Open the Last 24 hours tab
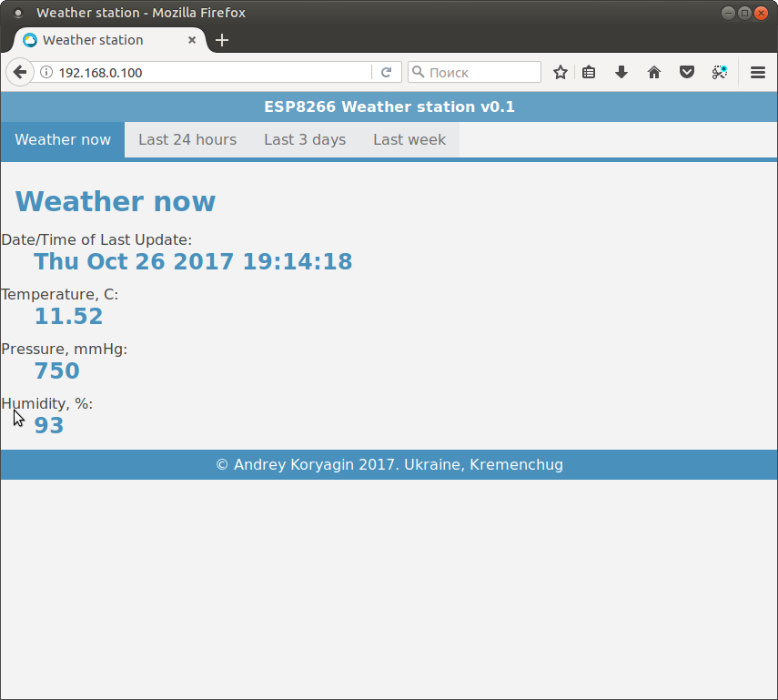Viewport: 778px width, 700px height. tap(187, 139)
